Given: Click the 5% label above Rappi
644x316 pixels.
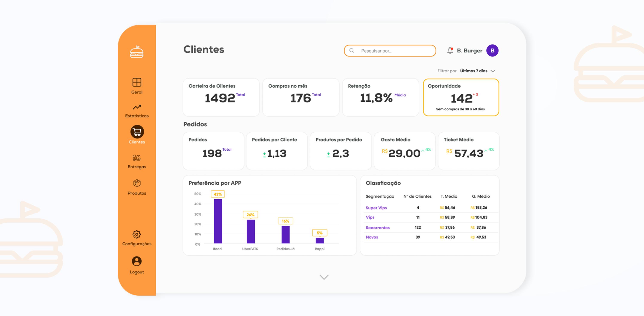Looking at the screenshot, I should tap(320, 233).
